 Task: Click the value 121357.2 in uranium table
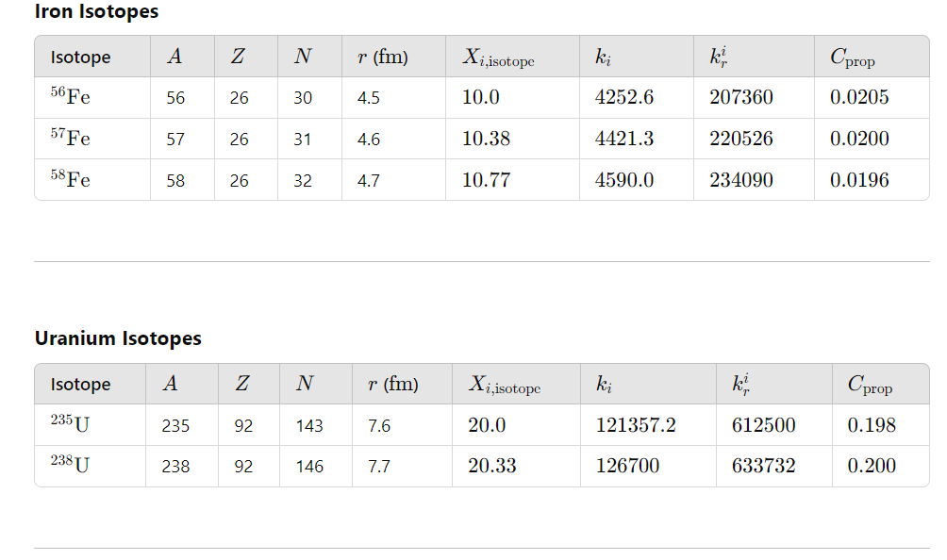pyautogui.click(x=636, y=425)
